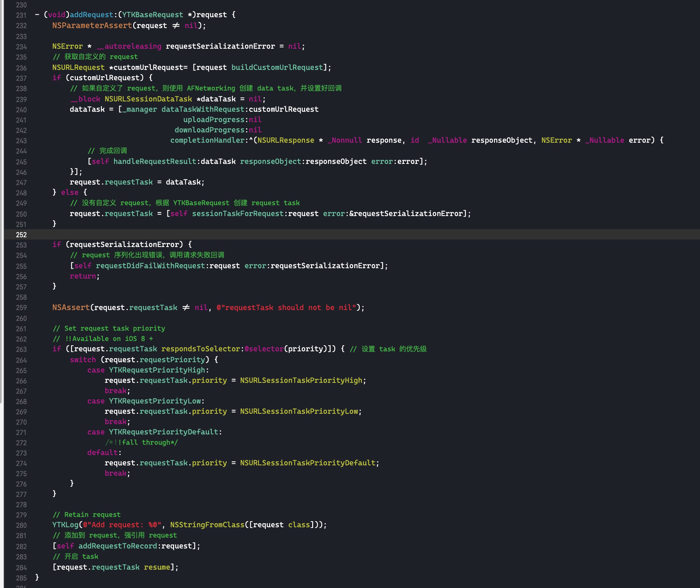700x588 pixels.
Task: Click the NSParameterAssert macro name
Action: coord(92,26)
